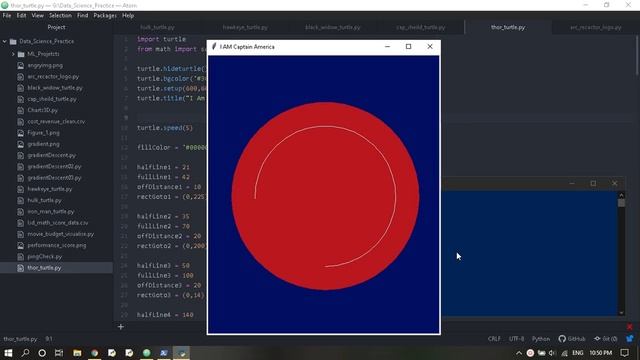
Task: Open gradientDescent02.py in tree
Action: (x=54, y=167)
